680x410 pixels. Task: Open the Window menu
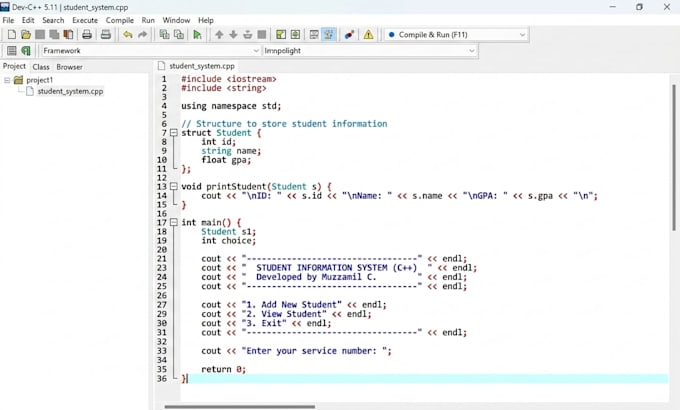tap(176, 20)
